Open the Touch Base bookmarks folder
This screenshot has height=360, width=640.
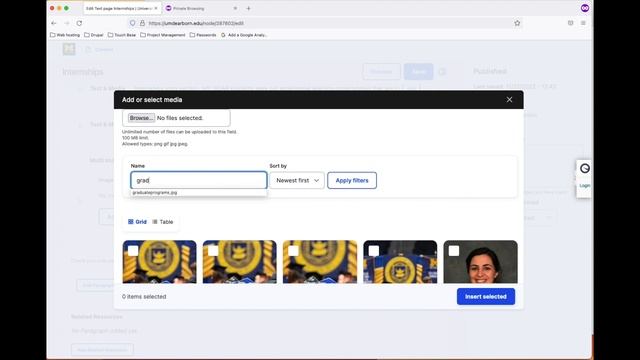tap(122, 35)
